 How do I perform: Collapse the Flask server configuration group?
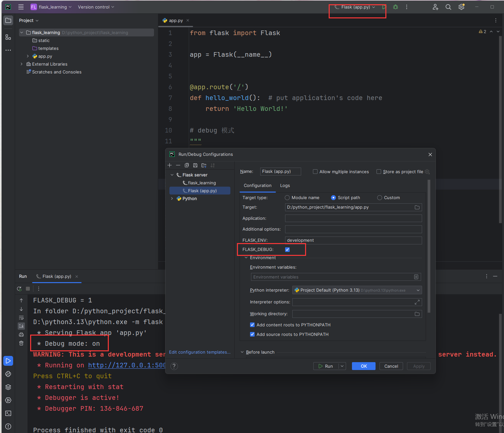tap(172, 175)
